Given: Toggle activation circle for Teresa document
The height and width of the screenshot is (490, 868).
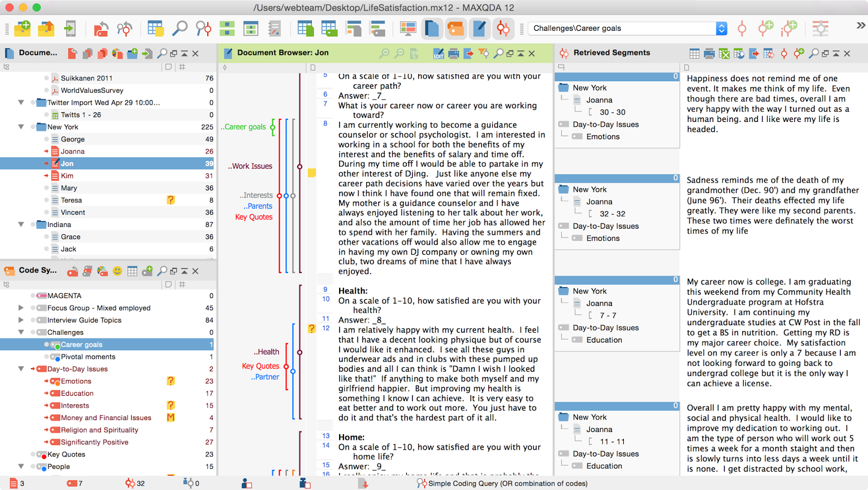Looking at the screenshot, I should (x=47, y=200).
